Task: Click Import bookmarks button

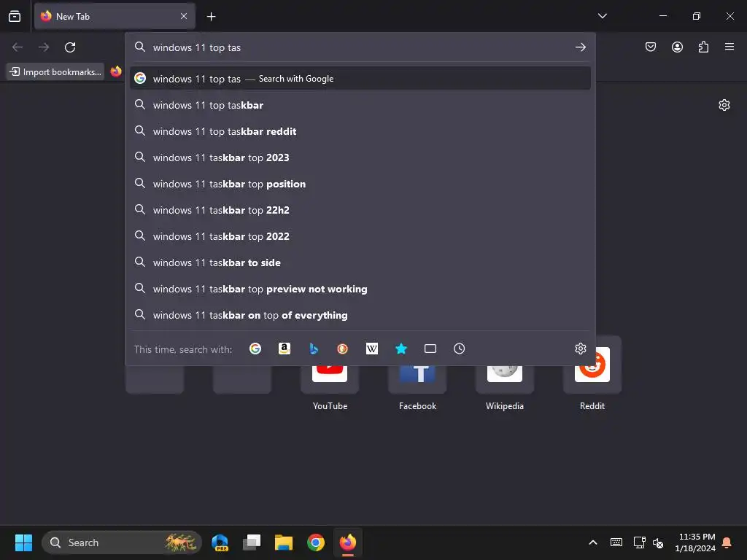Action: point(55,72)
